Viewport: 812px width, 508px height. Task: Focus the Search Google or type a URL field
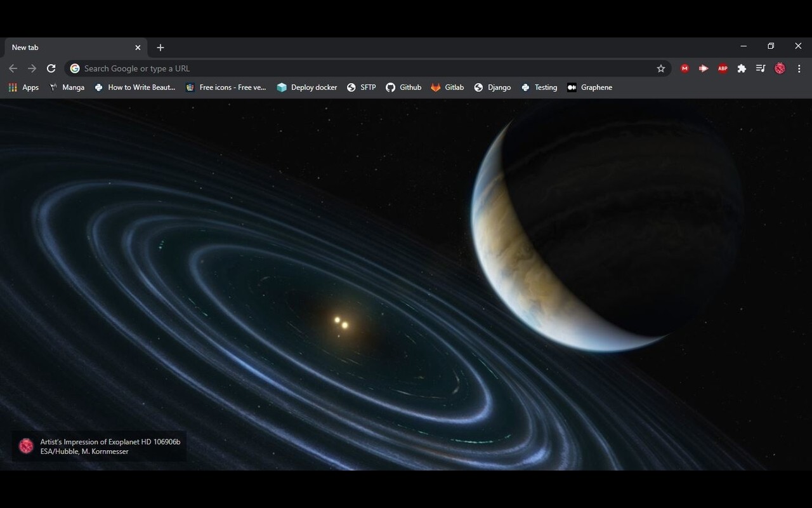coord(368,69)
